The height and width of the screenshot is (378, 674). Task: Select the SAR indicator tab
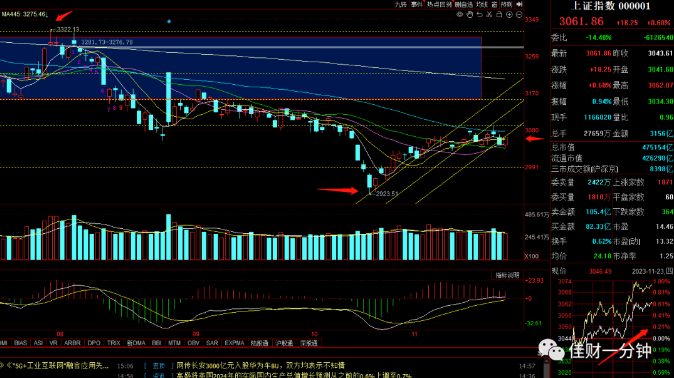point(212,343)
